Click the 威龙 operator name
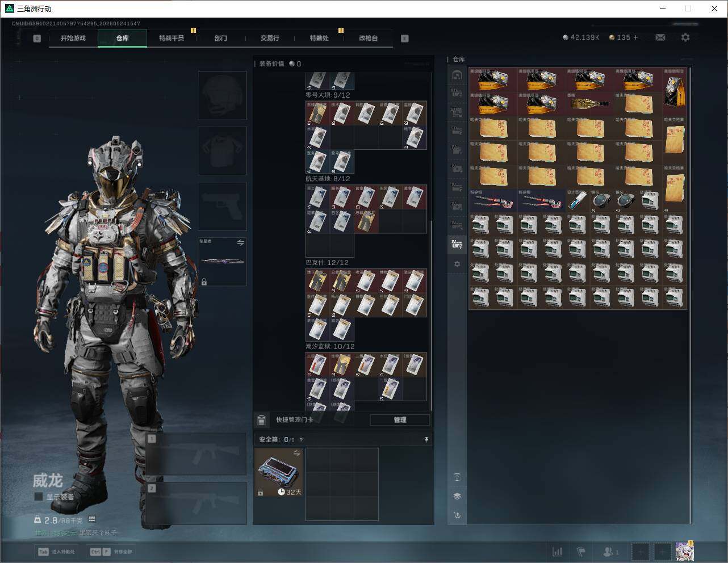This screenshot has width=728, height=563. tap(47, 481)
